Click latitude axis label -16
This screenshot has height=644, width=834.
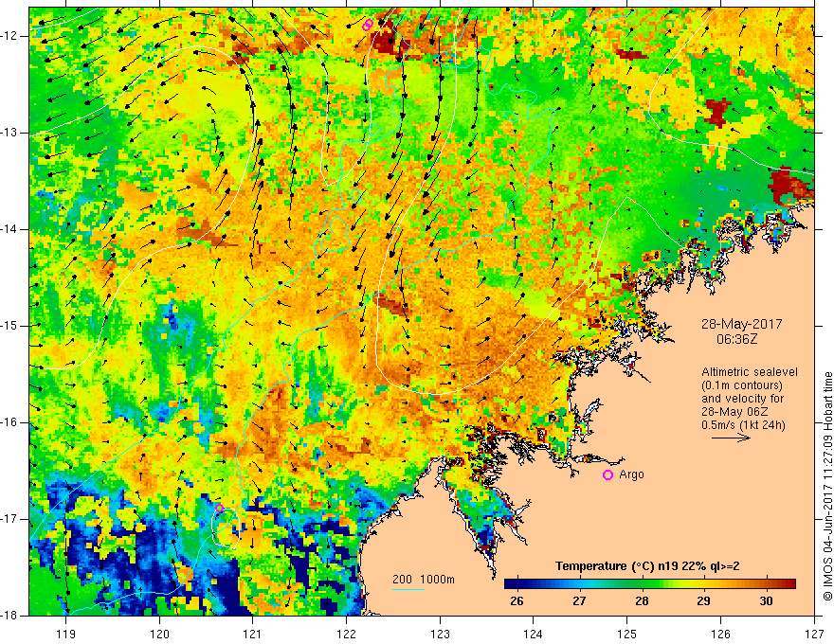click(9, 422)
